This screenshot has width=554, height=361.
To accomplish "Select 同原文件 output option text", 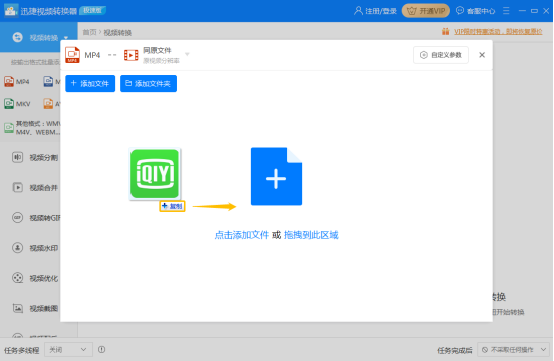I will [157, 51].
